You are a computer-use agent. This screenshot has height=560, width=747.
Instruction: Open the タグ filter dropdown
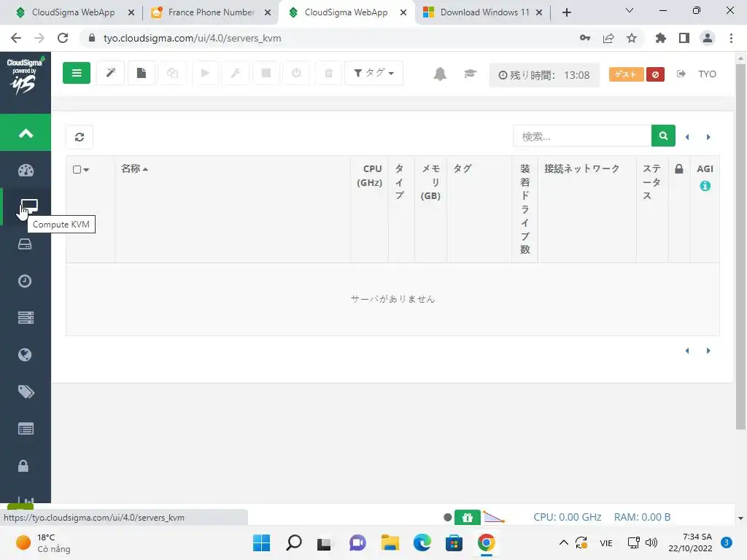point(373,74)
